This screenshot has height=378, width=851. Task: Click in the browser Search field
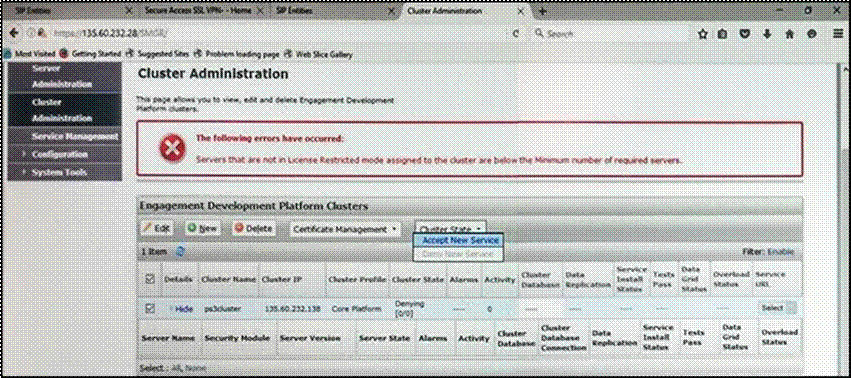click(x=611, y=34)
